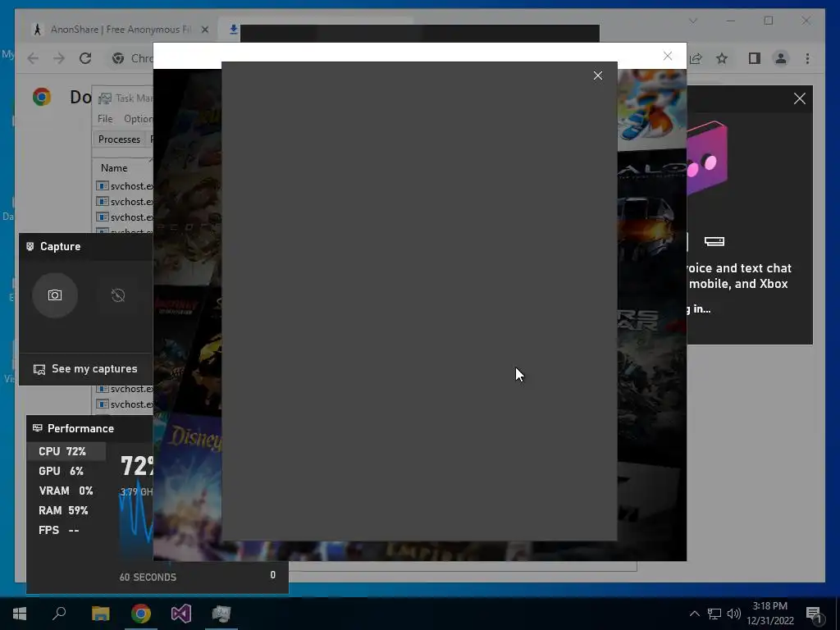Share this page from Chrome toolbar

coord(696,58)
